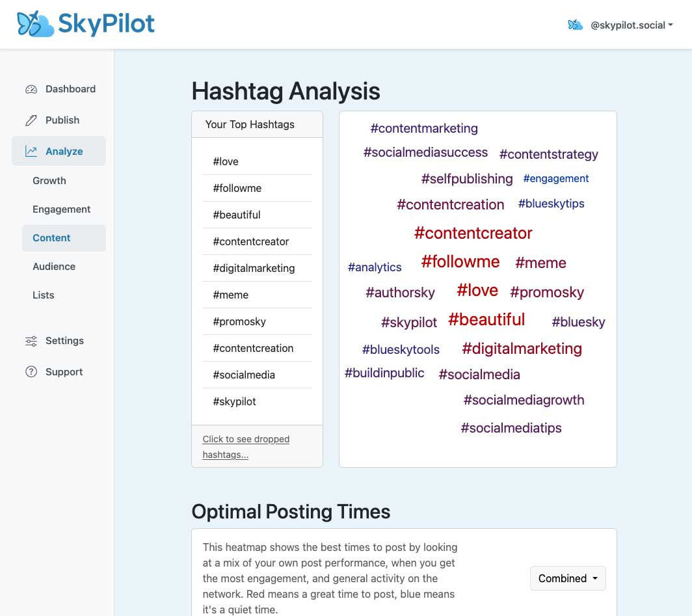Select the Audience menu item
This screenshot has height=616, width=692.
point(54,267)
